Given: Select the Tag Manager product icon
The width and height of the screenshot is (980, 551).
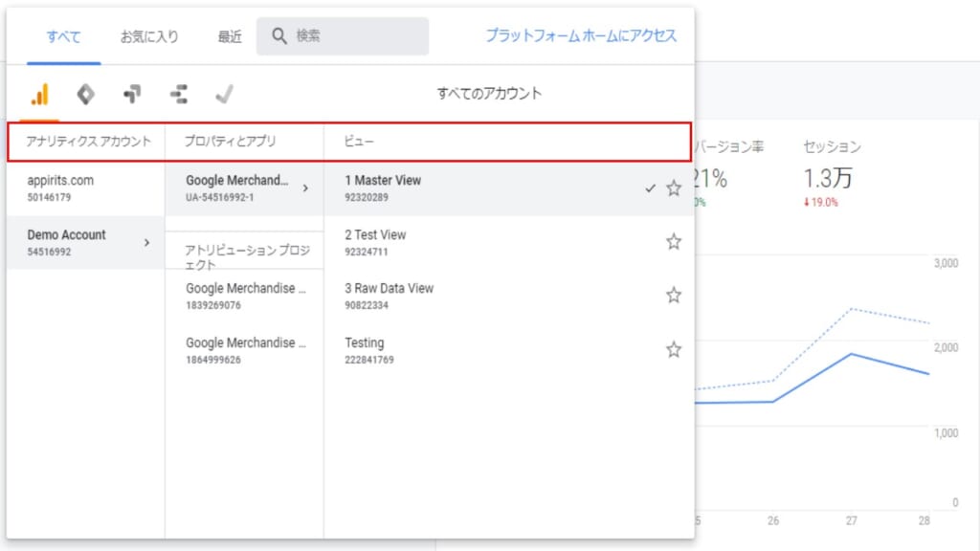Looking at the screenshot, I should point(85,95).
